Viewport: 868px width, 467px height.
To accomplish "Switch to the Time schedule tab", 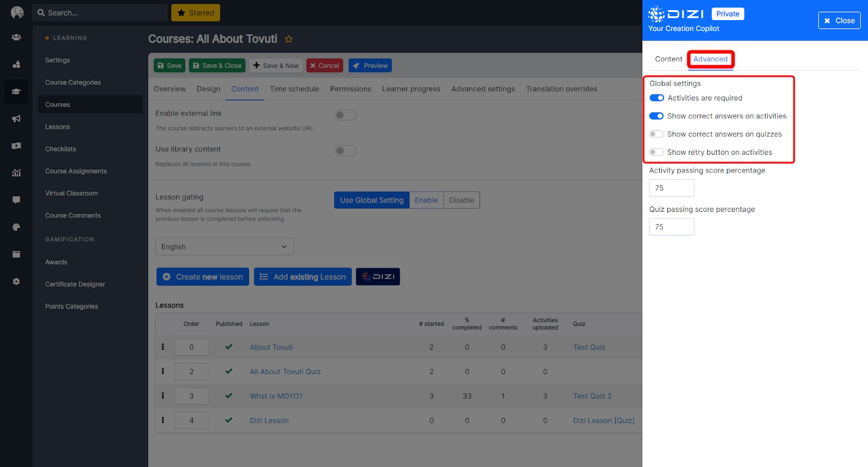I will click(x=295, y=89).
